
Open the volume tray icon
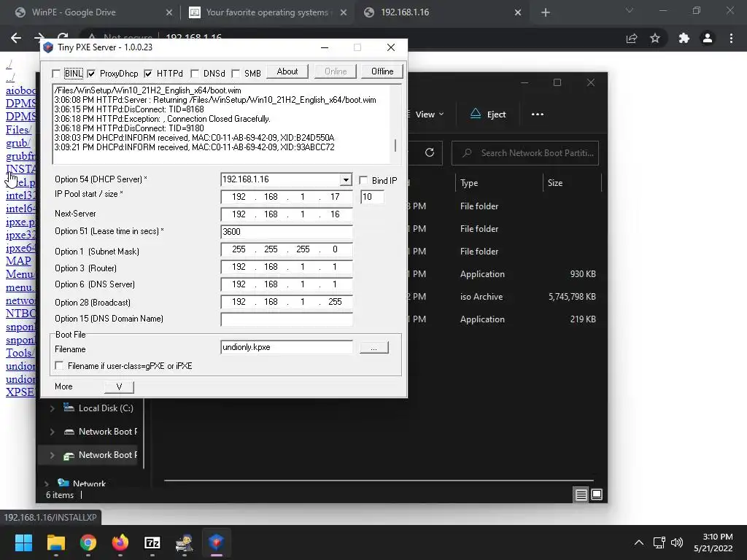676,542
